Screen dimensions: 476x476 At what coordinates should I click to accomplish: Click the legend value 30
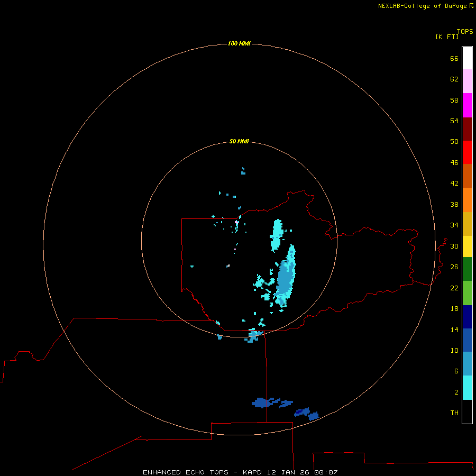454,246
